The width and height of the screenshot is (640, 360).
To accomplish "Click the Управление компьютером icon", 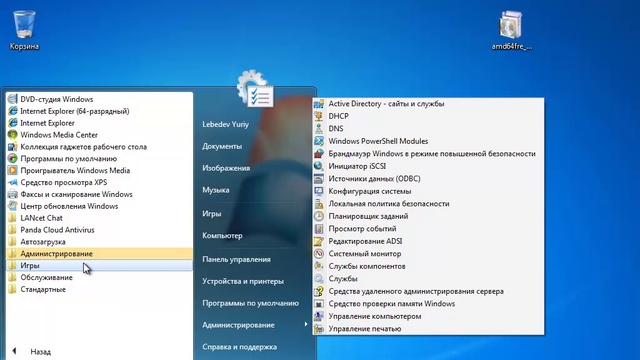I will (319, 316).
